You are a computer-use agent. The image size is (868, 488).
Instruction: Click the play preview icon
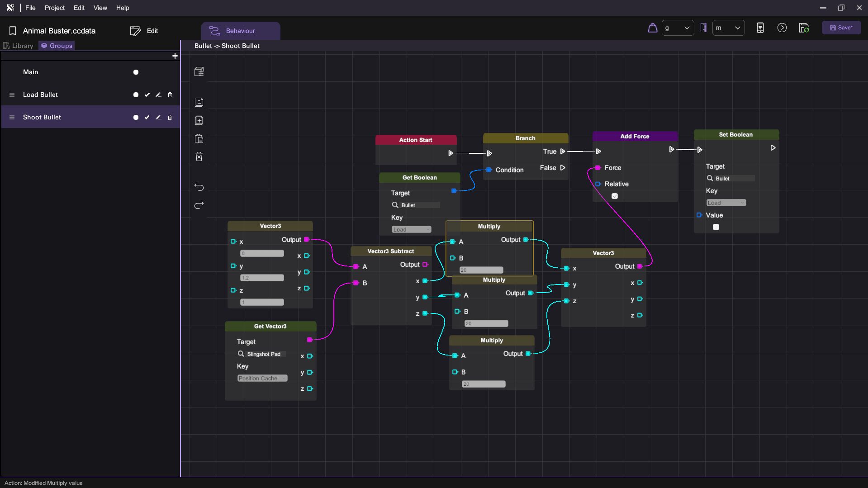[782, 28]
